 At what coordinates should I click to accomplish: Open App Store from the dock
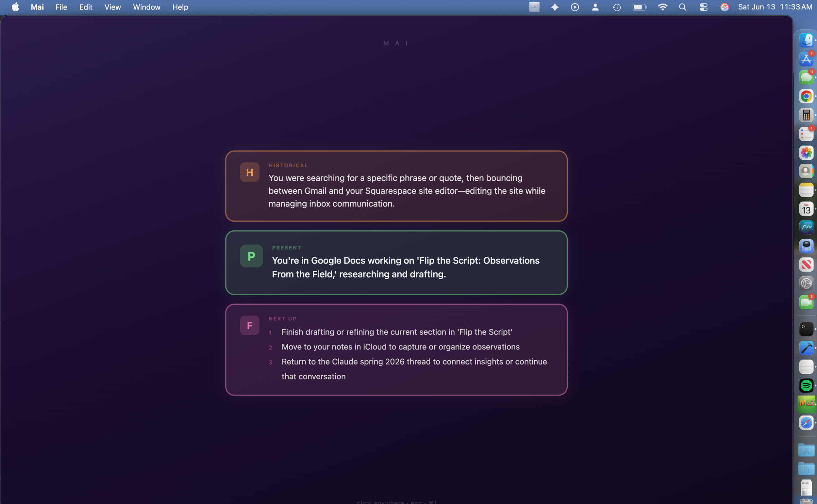pos(806,59)
